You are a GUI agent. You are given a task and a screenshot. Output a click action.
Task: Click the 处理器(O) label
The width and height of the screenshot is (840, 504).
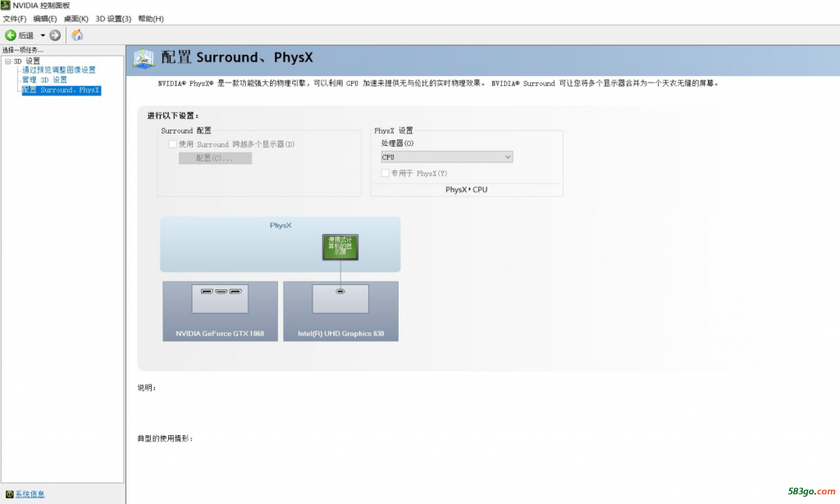coord(398,143)
